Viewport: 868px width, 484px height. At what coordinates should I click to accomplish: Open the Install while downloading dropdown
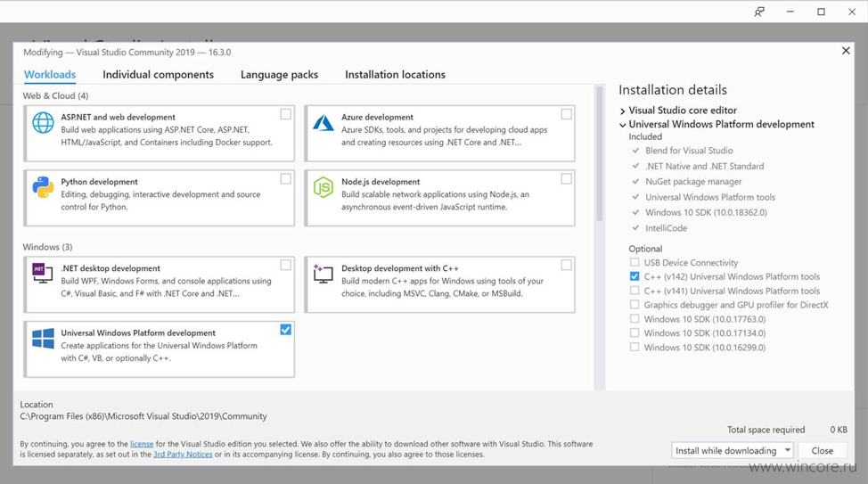tap(732, 451)
